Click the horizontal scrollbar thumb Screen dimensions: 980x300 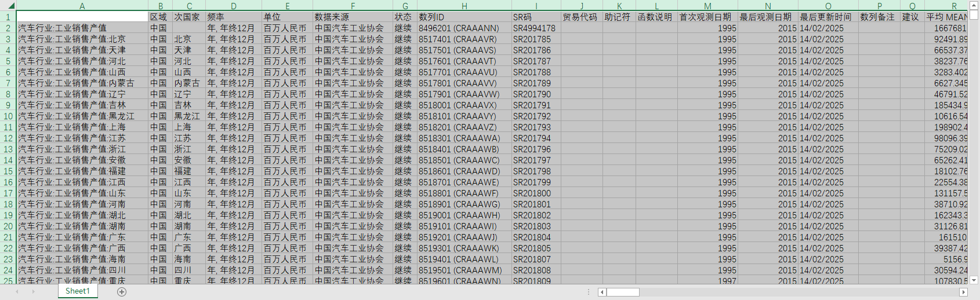pos(623,292)
